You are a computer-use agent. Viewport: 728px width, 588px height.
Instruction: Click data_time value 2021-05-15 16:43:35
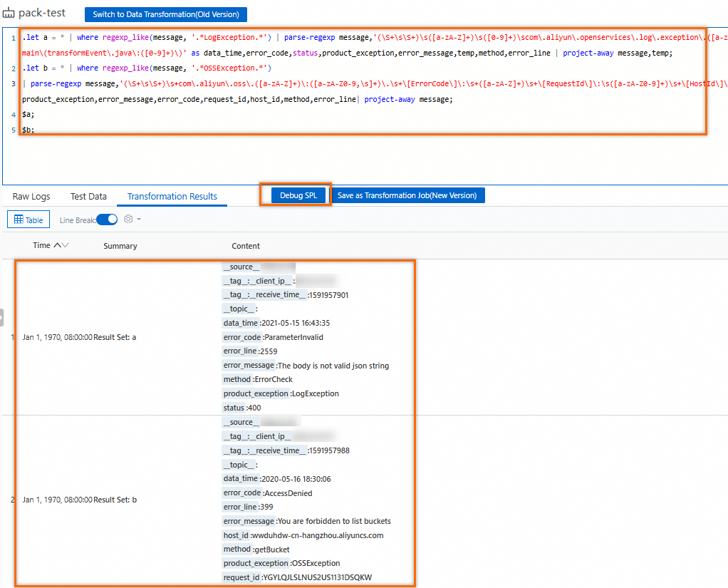click(x=296, y=323)
